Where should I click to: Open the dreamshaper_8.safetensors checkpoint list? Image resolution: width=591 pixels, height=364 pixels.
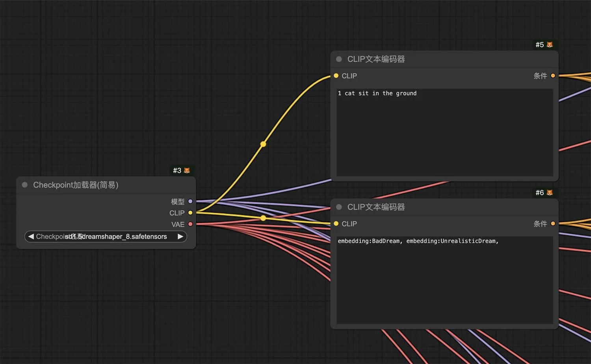[x=106, y=236]
